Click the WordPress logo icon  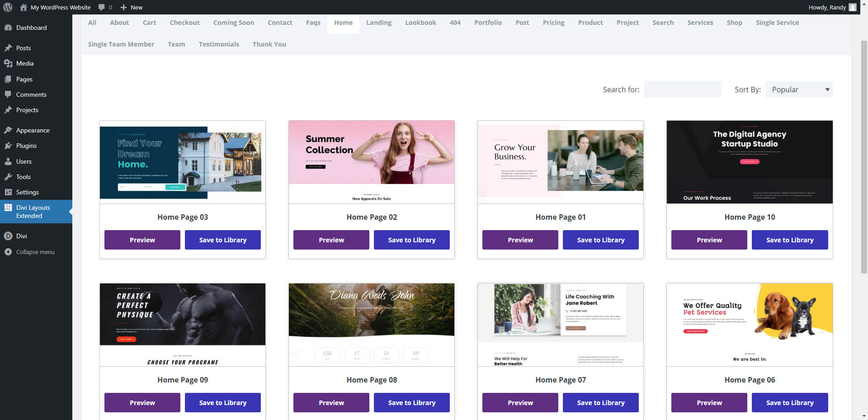8,7
